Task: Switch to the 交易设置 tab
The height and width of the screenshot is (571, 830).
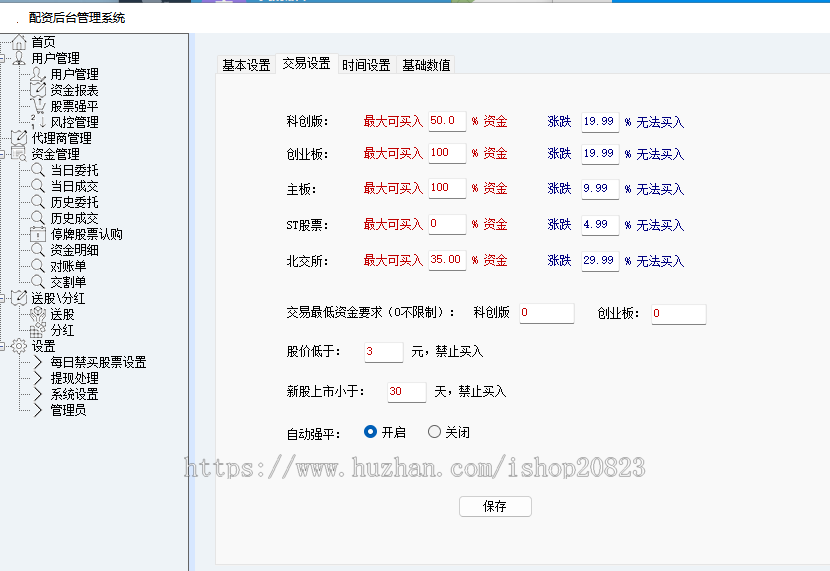Action: tap(306, 64)
